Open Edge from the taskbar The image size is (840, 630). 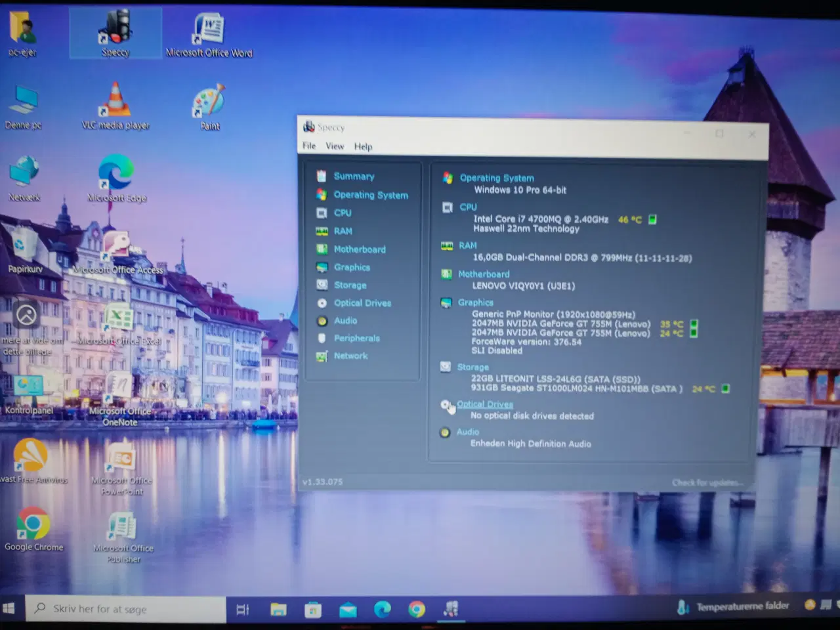(383, 610)
